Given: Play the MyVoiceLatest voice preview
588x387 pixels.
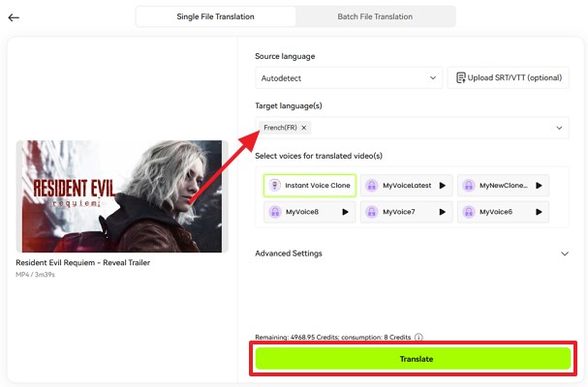Looking at the screenshot, I should pos(443,185).
